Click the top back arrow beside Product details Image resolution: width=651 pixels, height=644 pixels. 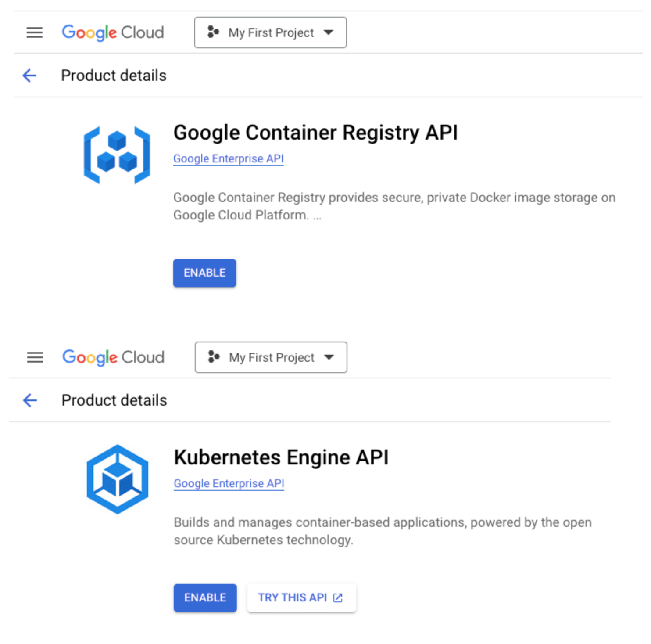tap(29, 76)
